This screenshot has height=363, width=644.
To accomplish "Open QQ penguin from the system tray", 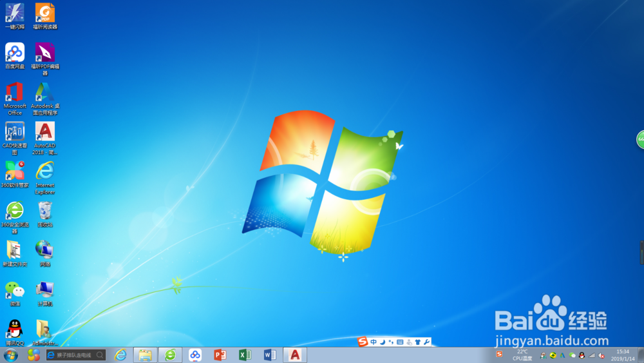I will coord(582,355).
